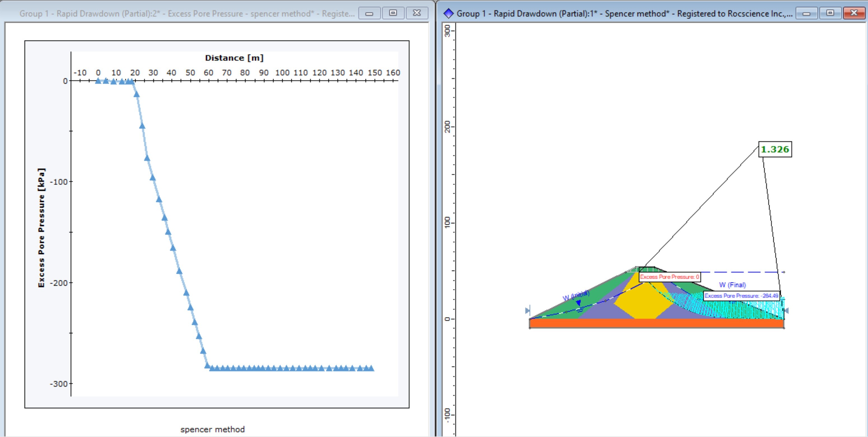Click the Distance [m] axis title
The height and width of the screenshot is (437, 868).
click(234, 57)
